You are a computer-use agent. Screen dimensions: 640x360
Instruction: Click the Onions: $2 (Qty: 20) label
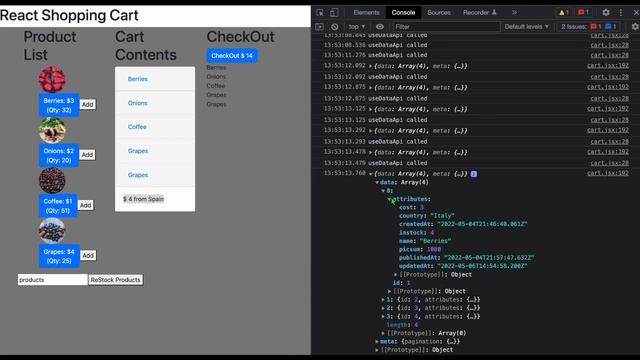click(59, 156)
